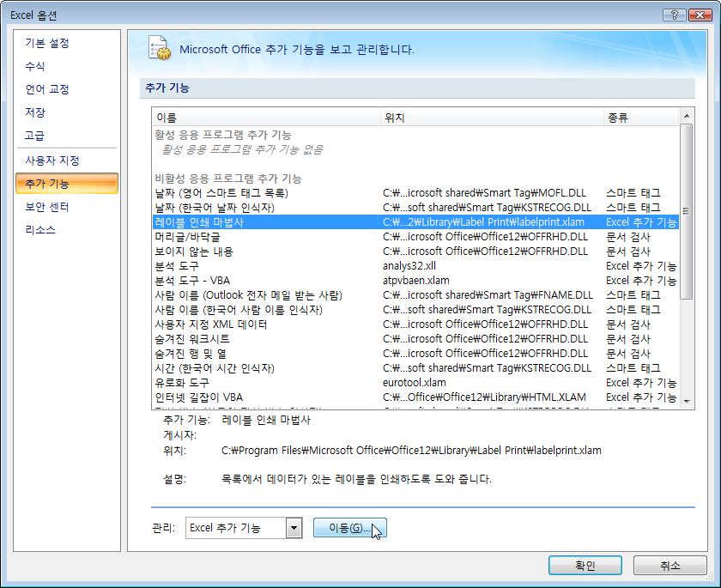Sort by the 이름 column header
The height and width of the screenshot is (588, 721).
[266, 118]
